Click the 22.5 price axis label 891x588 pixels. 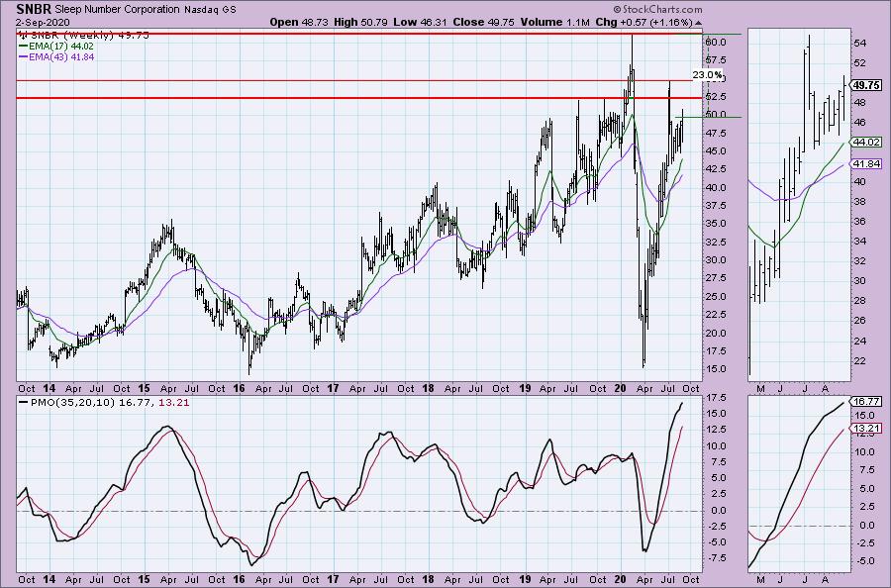(715, 314)
